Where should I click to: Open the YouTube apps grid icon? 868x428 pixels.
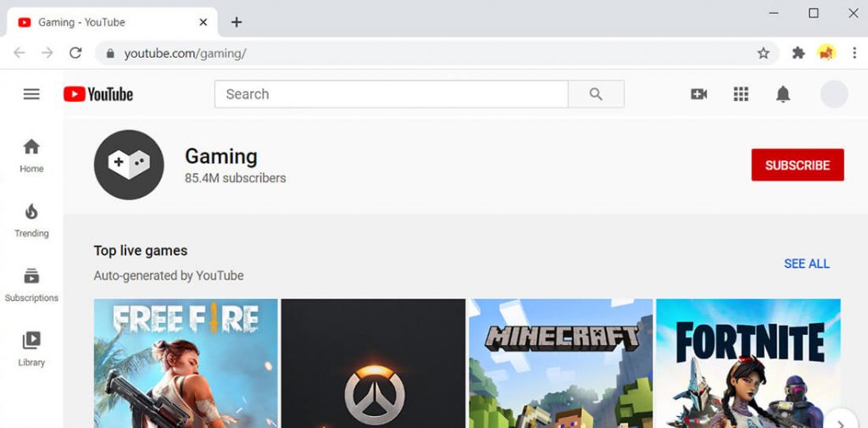(741, 94)
